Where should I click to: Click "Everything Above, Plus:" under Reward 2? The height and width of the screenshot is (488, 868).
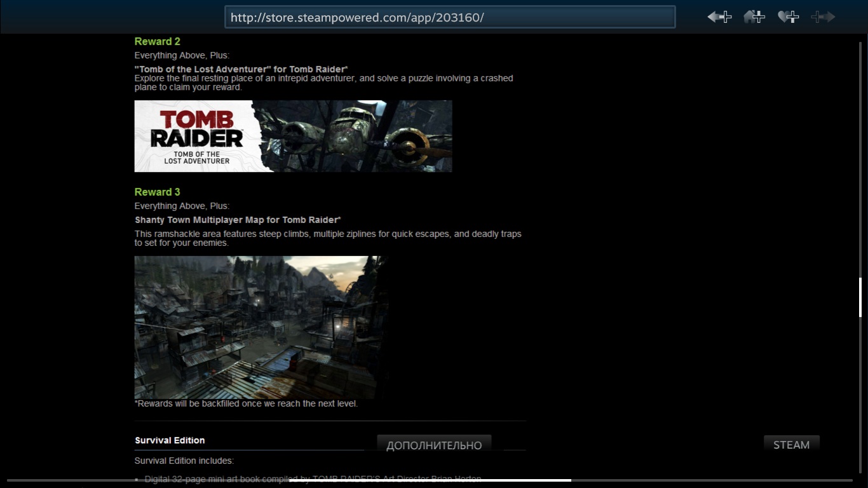(x=182, y=55)
